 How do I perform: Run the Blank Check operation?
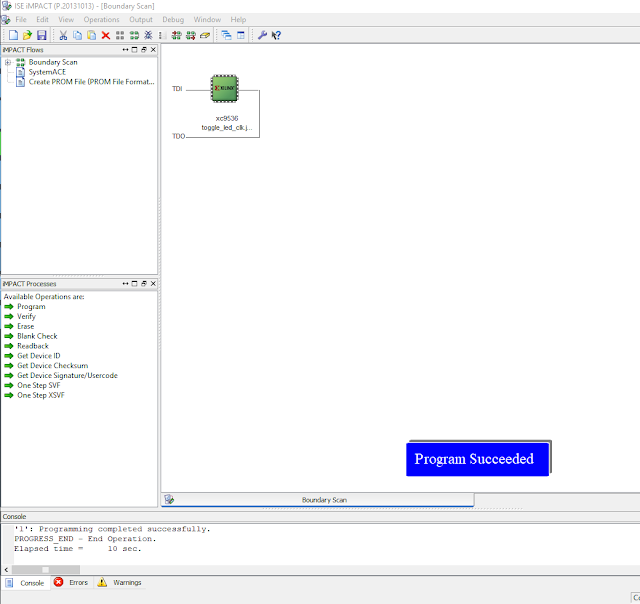pyautogui.click(x=37, y=336)
